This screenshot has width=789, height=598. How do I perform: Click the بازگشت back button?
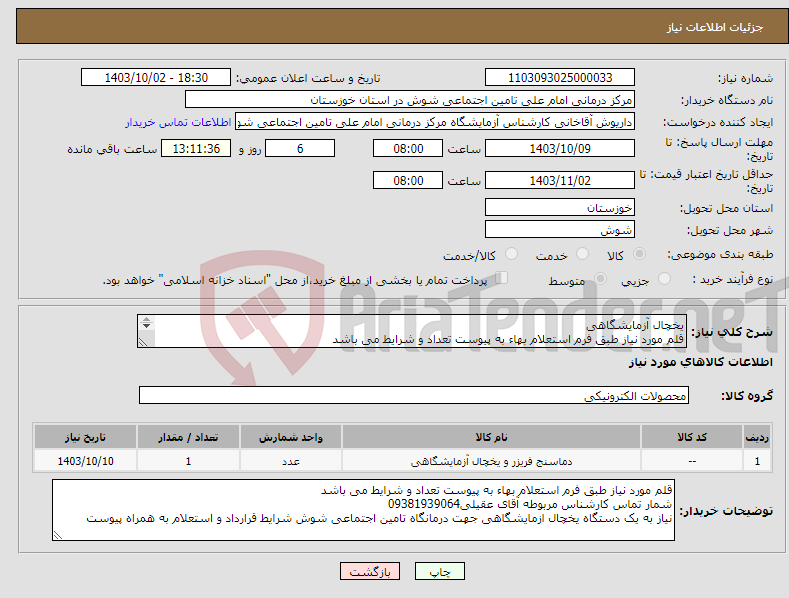(x=370, y=571)
